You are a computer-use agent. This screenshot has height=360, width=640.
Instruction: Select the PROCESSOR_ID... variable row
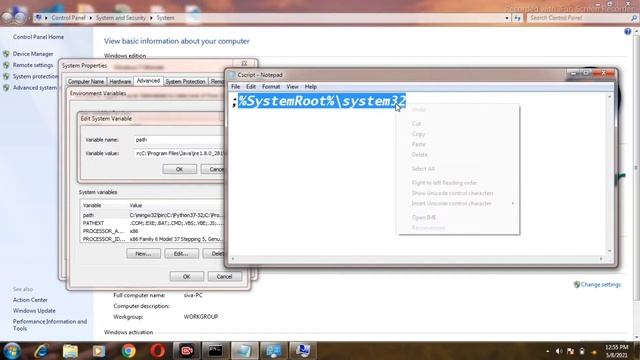(153, 239)
